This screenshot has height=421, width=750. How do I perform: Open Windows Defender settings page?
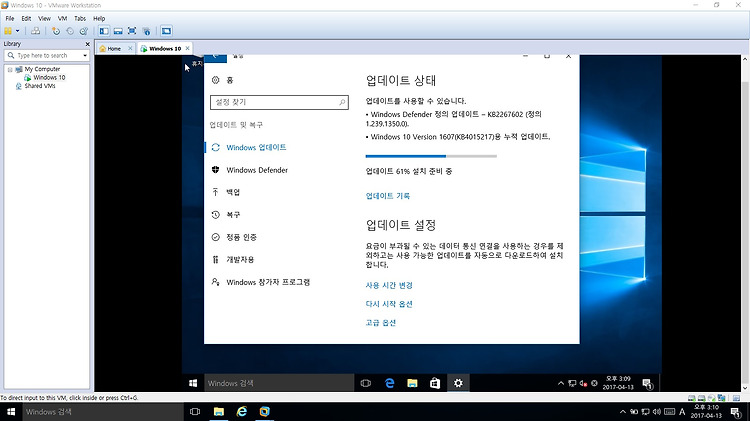point(257,170)
